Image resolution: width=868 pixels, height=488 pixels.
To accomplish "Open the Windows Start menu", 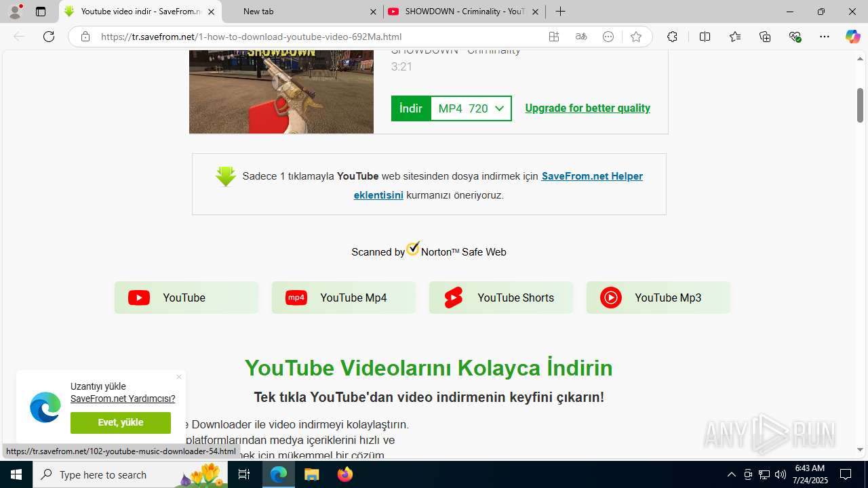I will 16,474.
